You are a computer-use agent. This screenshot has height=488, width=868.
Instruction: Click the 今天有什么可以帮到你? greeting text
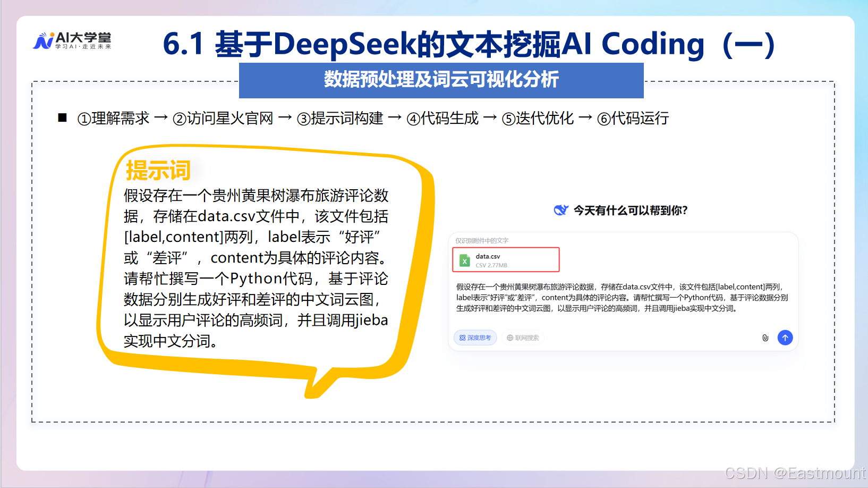[631, 211]
